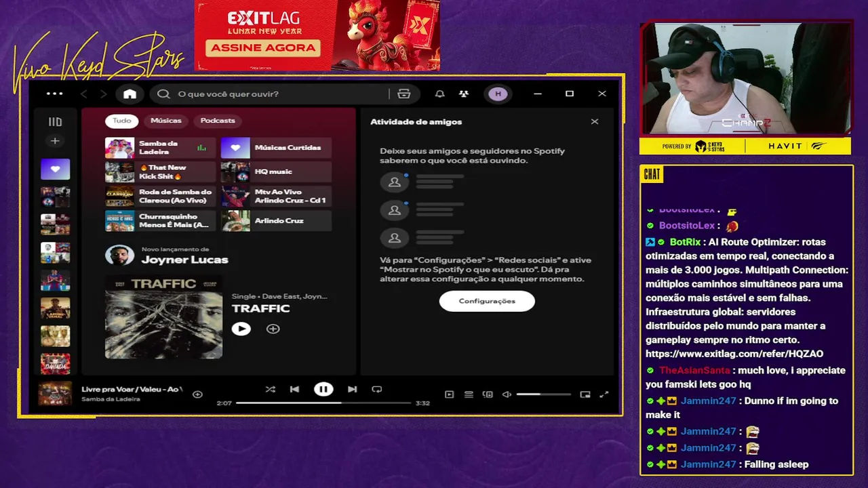Open 'Churrasquinho Menos É Mais' tile
Viewport: 868px width, 488px height.
coord(160,221)
